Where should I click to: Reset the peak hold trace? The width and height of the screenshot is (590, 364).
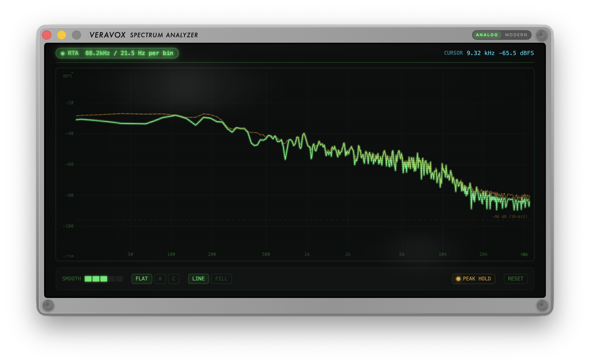coord(516,279)
